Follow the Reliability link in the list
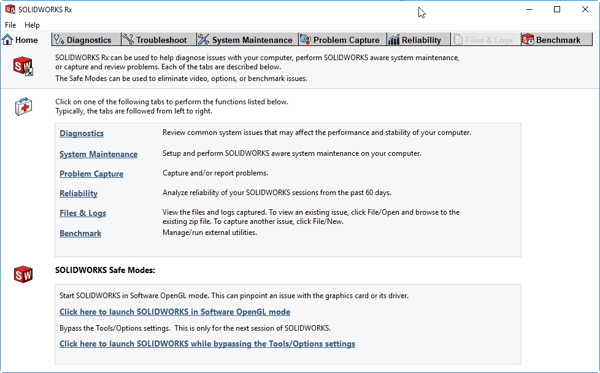Image resolution: width=600 pixels, height=373 pixels. coord(78,193)
